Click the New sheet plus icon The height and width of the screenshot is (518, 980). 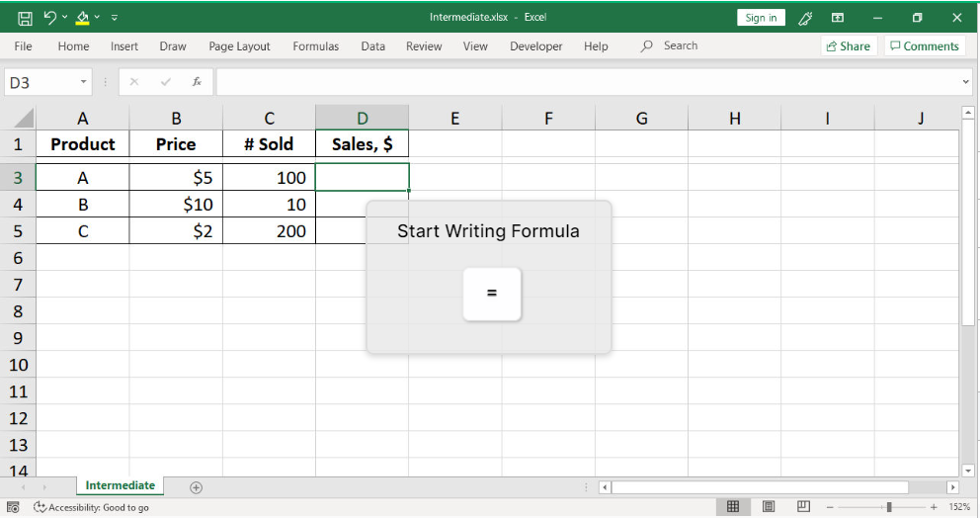(197, 487)
